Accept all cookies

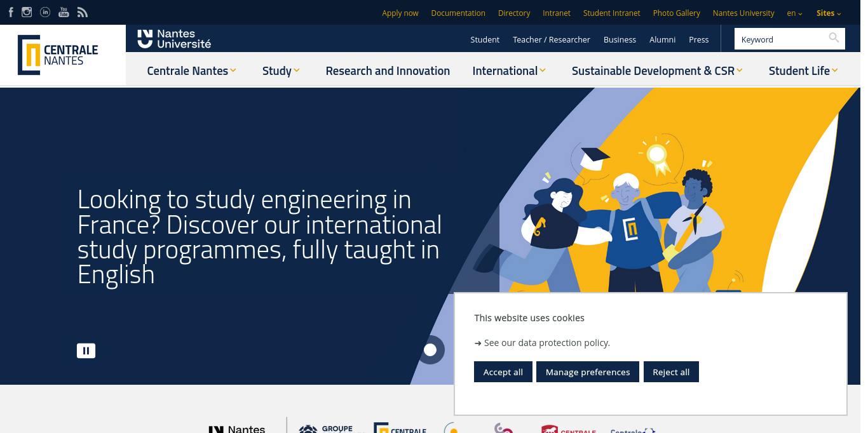coord(503,372)
